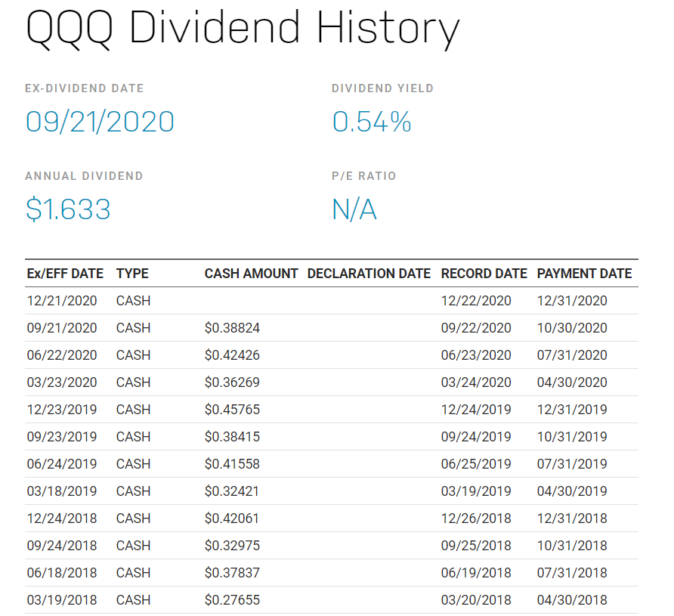Click payment date 04/30/2018

coord(572,599)
